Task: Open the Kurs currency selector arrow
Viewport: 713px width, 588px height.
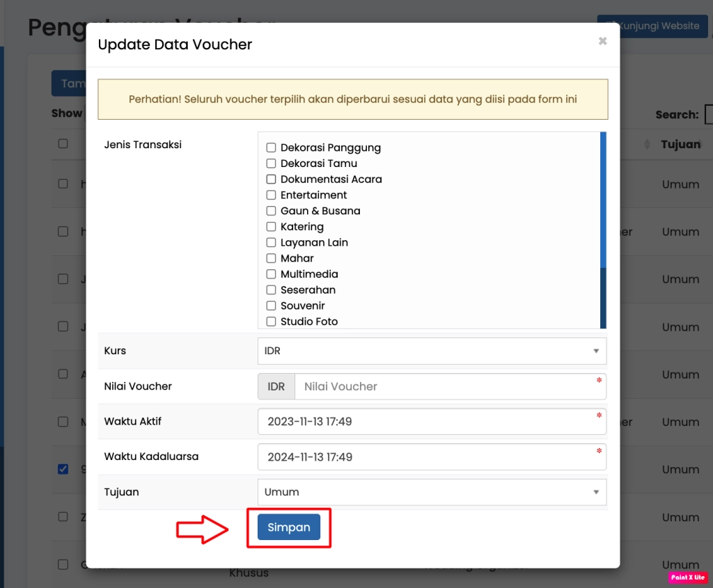Action: pyautogui.click(x=596, y=351)
